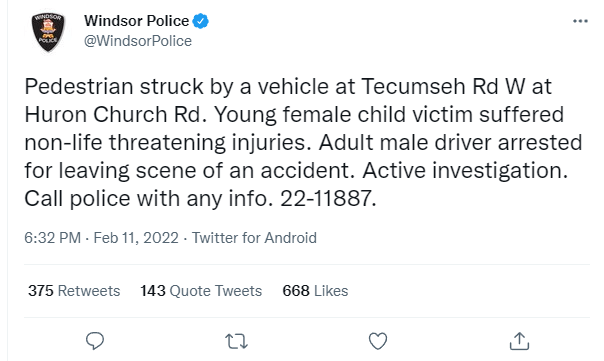Click the Feb 11, 2022 date
The height and width of the screenshot is (361, 604).
[136, 238]
